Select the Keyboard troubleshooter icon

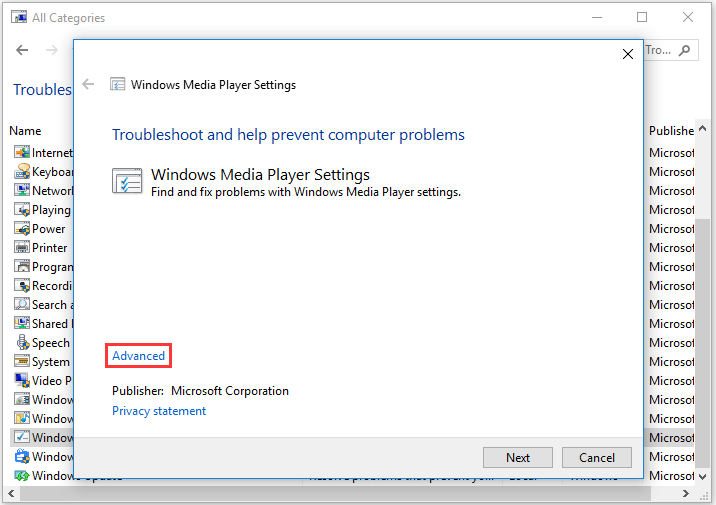(21, 171)
